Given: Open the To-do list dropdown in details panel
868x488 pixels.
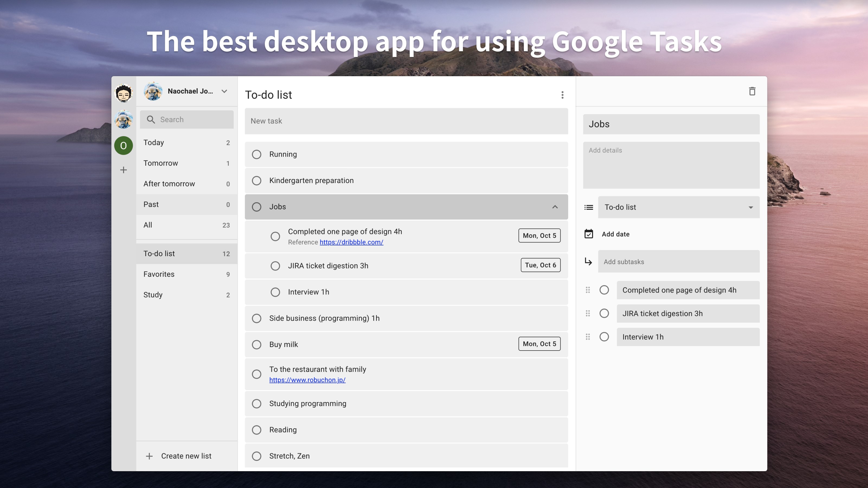Looking at the screenshot, I should pyautogui.click(x=678, y=207).
